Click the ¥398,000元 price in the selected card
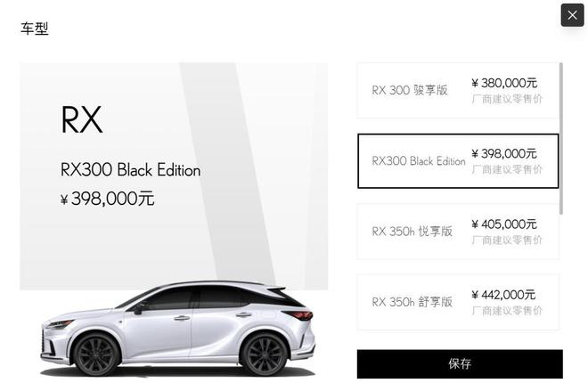Viewport: 588px width, 383px height. 504,154
